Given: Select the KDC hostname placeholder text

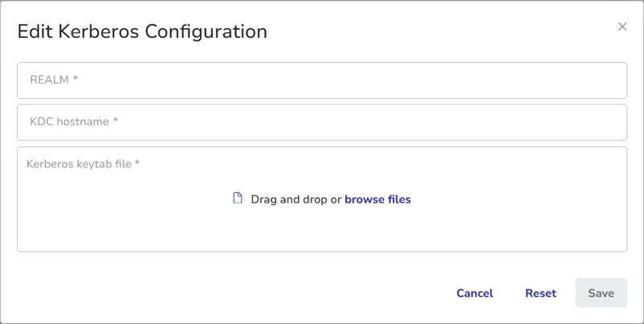Looking at the screenshot, I should (73, 122).
